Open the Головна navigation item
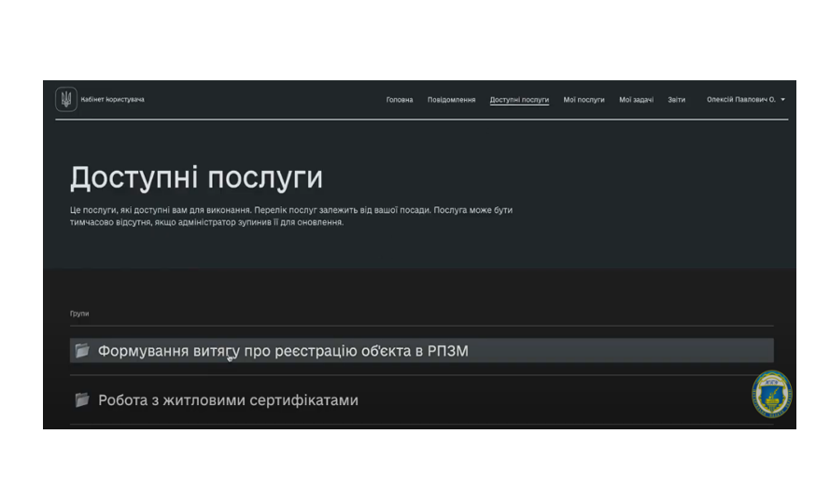 click(400, 100)
